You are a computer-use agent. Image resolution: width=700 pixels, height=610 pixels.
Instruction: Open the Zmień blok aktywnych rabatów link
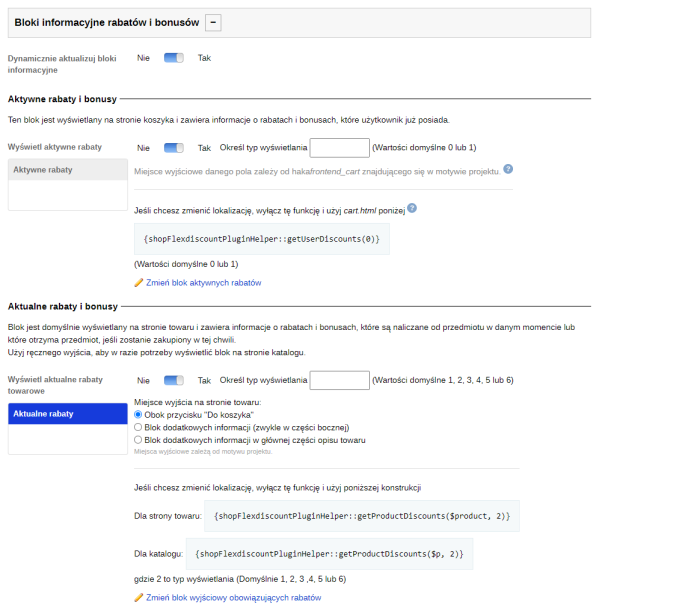(x=204, y=283)
